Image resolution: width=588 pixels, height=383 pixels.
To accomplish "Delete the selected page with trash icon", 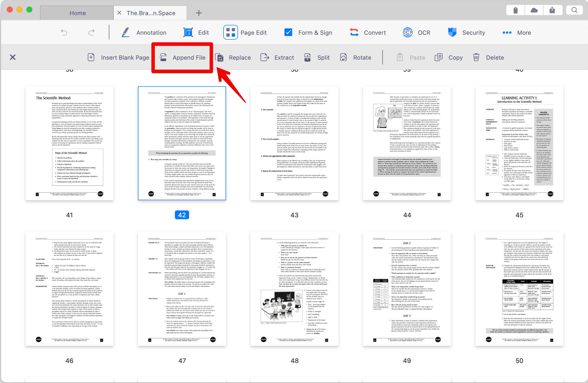I will 476,57.
